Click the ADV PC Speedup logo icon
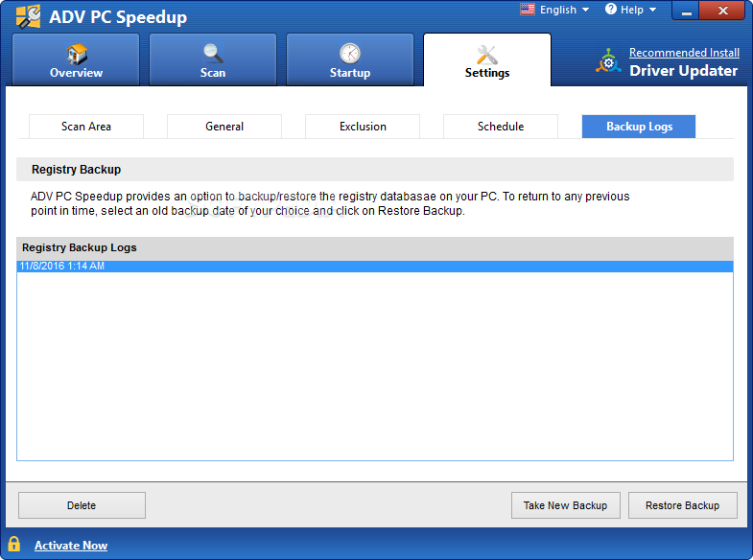The width and height of the screenshot is (753, 560). (29, 16)
